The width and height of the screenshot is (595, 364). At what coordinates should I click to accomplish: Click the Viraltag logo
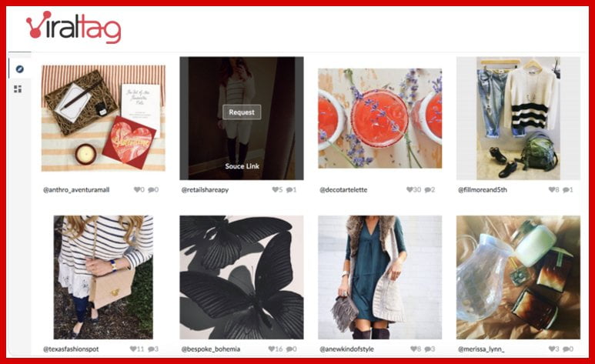pos(74,27)
